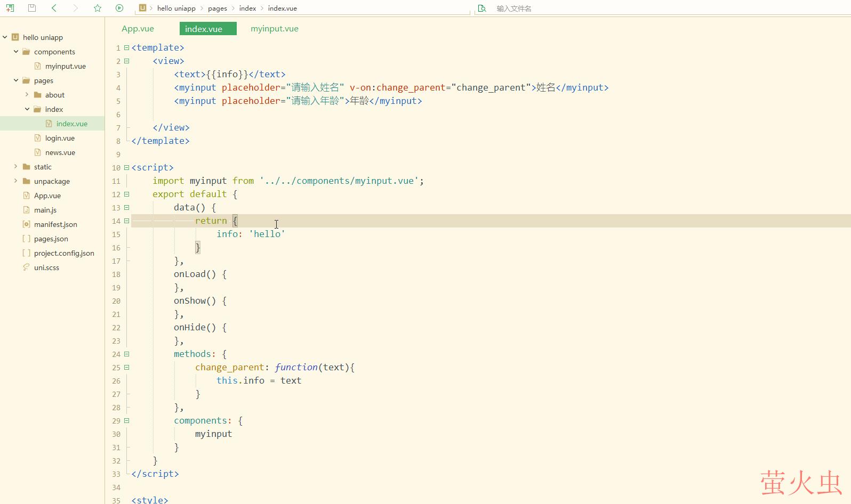Open pages.json in the file tree
This screenshot has height=504, width=851.
click(51, 239)
